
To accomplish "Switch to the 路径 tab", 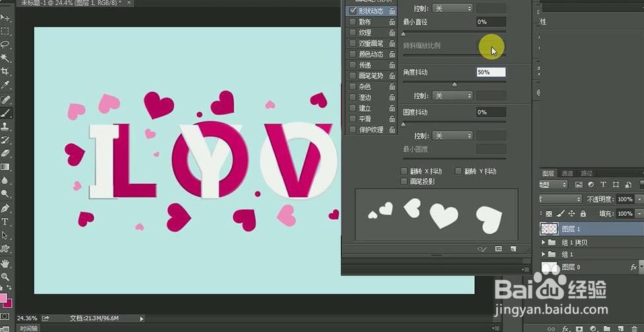I will [x=587, y=174].
